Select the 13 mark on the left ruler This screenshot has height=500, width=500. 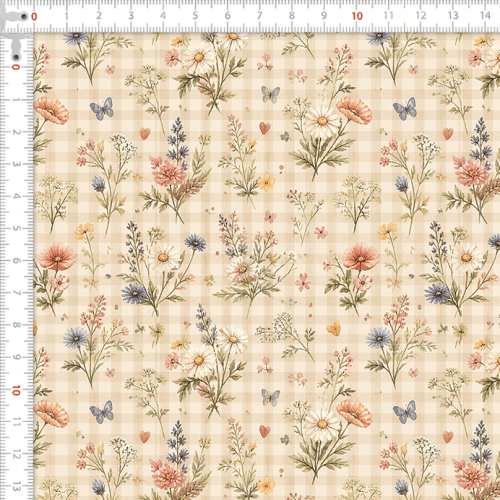pyautogui.click(x=17, y=486)
